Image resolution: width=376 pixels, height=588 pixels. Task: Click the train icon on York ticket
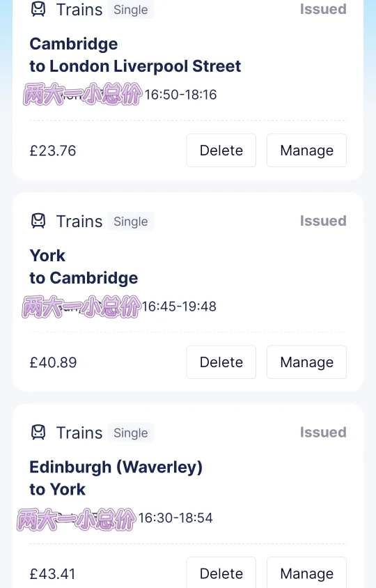pyautogui.click(x=38, y=221)
